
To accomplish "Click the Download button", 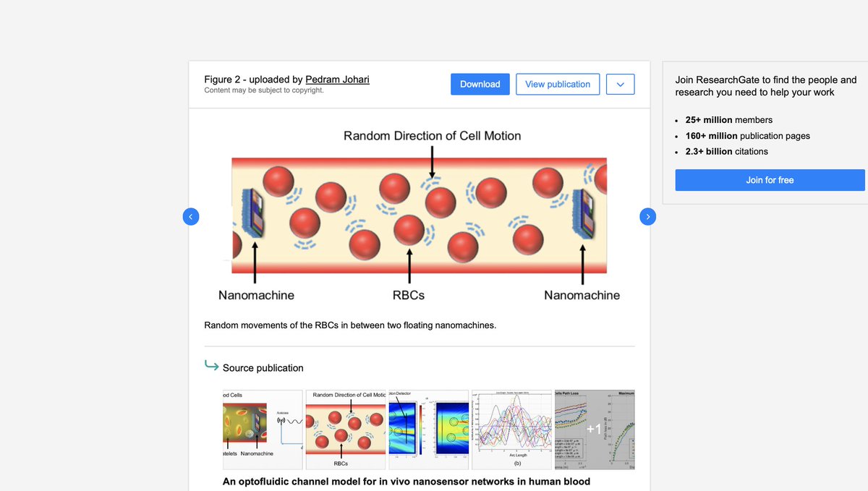I will [x=480, y=84].
